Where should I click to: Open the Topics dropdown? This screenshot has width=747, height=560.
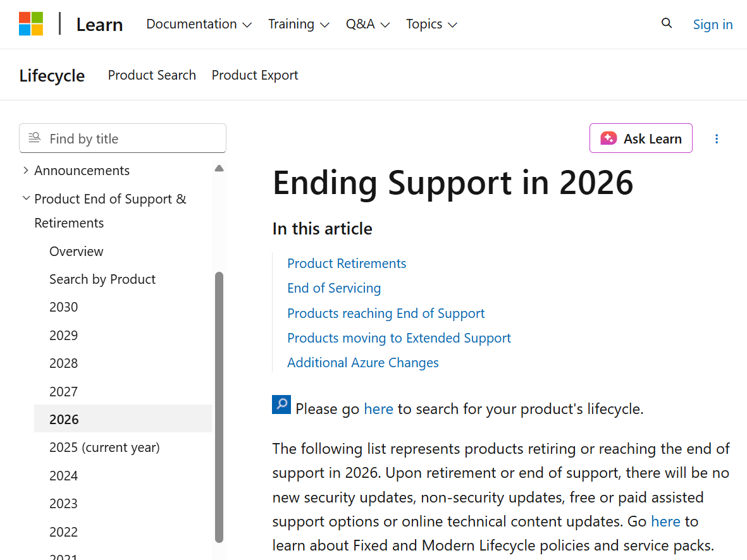coord(431,24)
